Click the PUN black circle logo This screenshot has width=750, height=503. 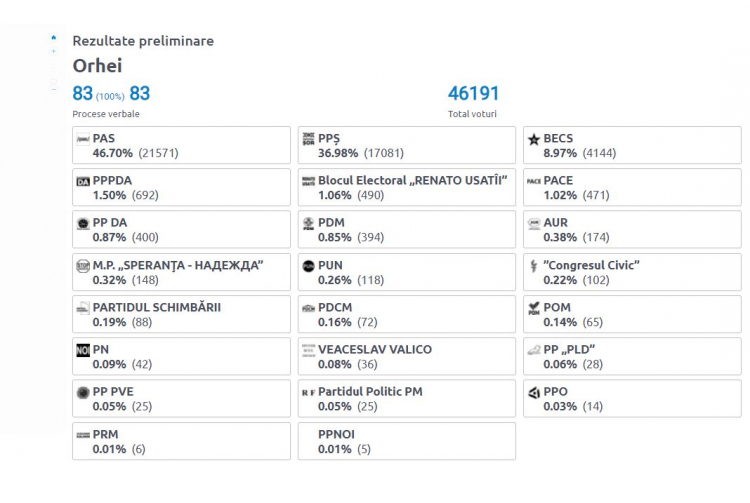(309, 266)
